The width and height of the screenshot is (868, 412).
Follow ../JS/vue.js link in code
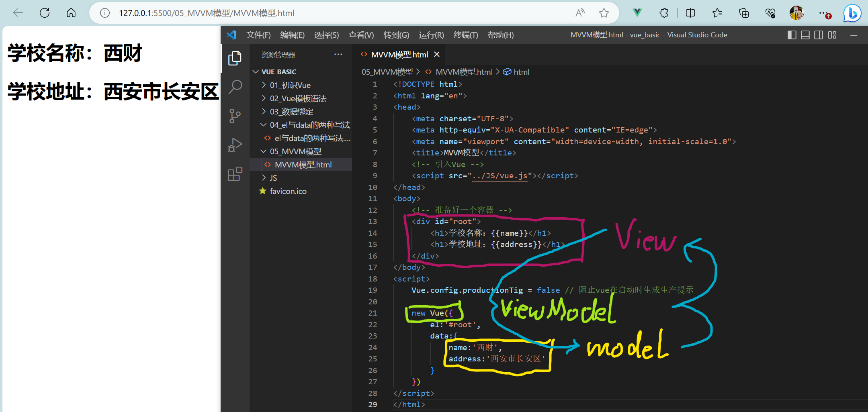[499, 176]
